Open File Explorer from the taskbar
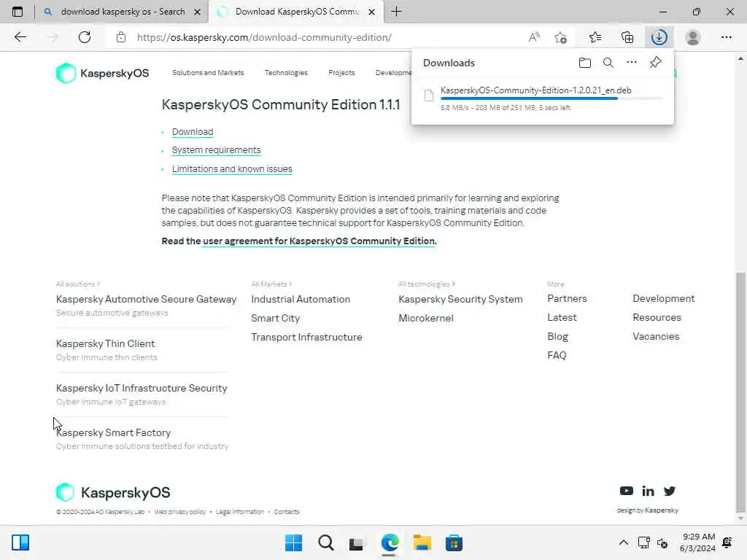This screenshot has width=747, height=560. tap(422, 542)
